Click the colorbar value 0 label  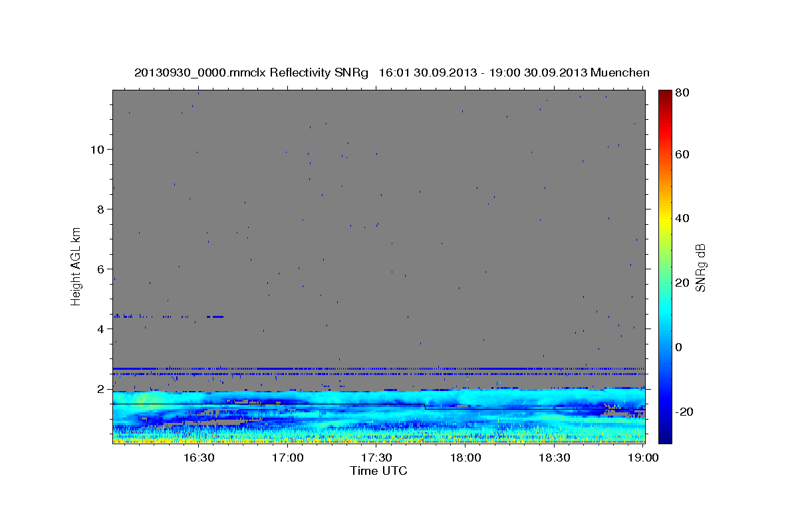(x=679, y=347)
